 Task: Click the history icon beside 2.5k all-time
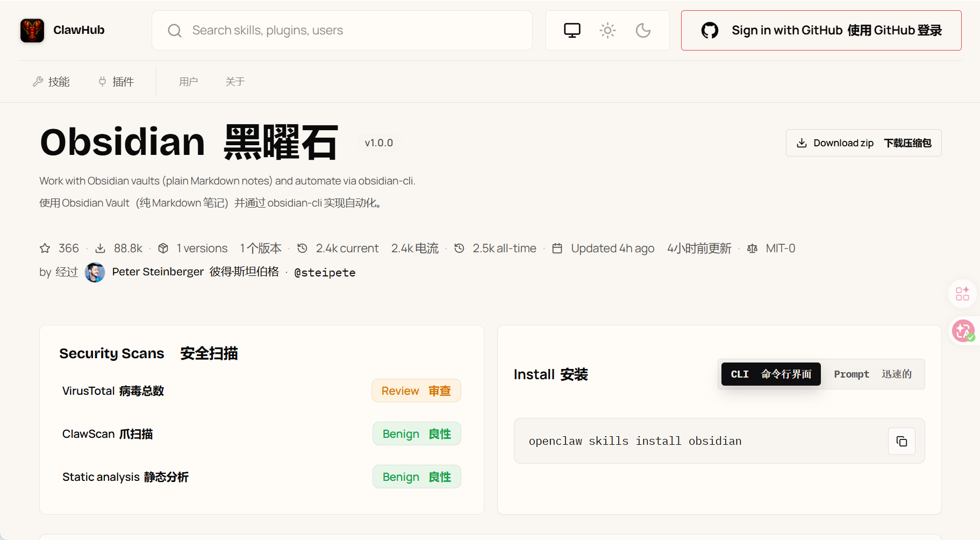click(x=459, y=248)
